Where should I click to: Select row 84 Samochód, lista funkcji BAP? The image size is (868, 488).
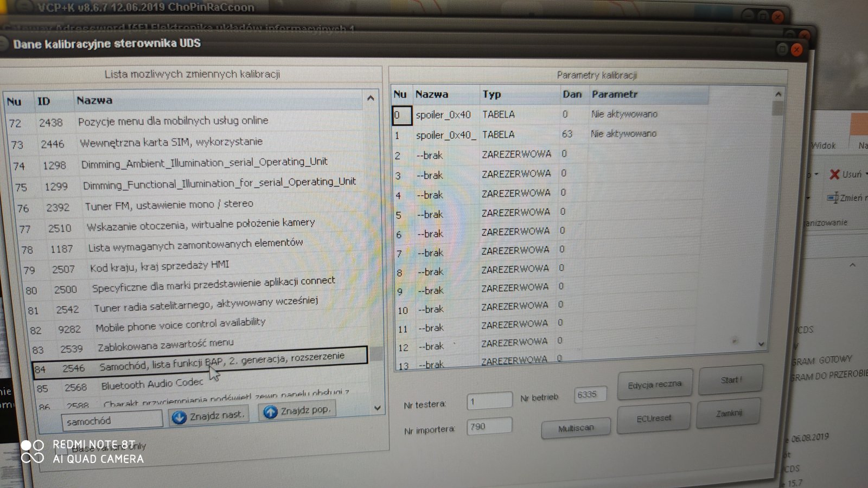click(x=200, y=362)
